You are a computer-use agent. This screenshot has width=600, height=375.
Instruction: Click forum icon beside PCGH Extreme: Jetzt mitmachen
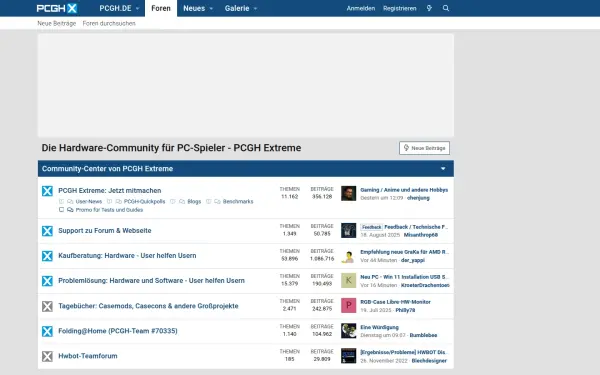47,191
